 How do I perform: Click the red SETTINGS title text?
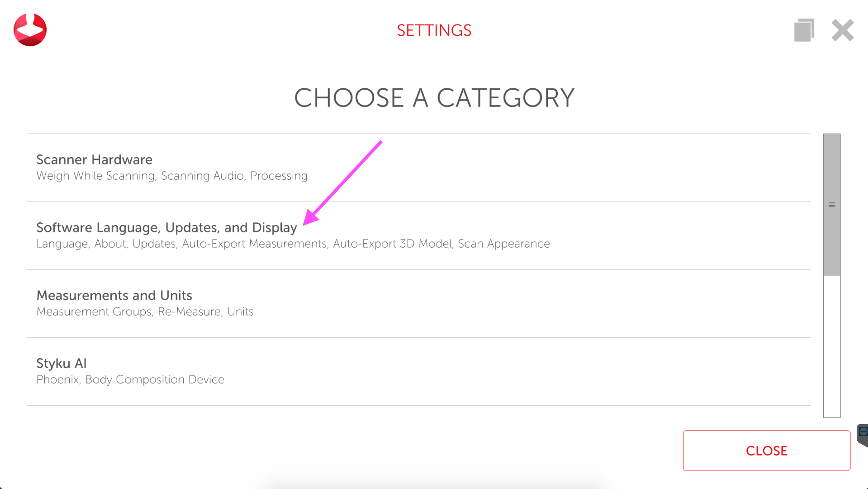(x=434, y=30)
